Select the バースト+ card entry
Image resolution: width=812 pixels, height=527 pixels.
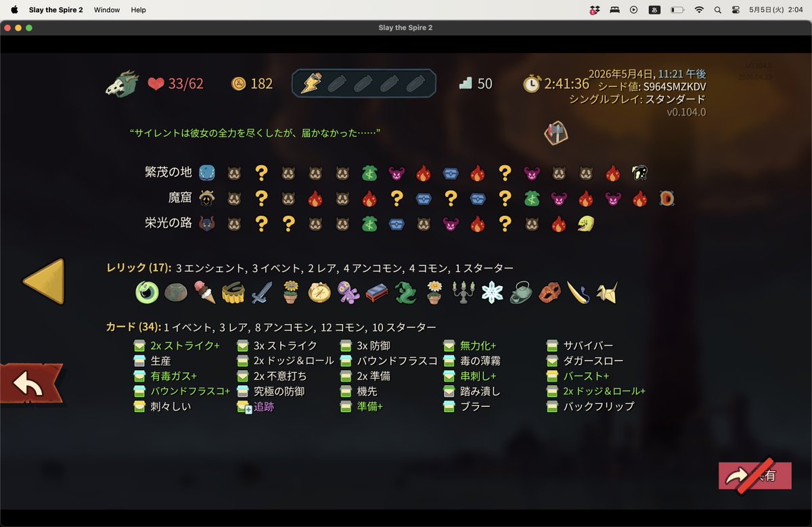point(578,375)
